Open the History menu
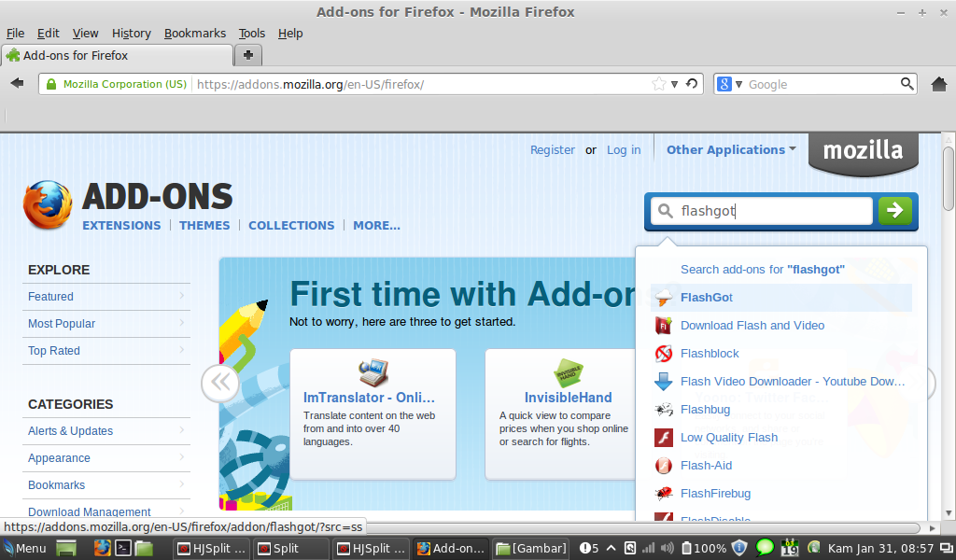Image resolution: width=956 pixels, height=560 pixels. [131, 33]
